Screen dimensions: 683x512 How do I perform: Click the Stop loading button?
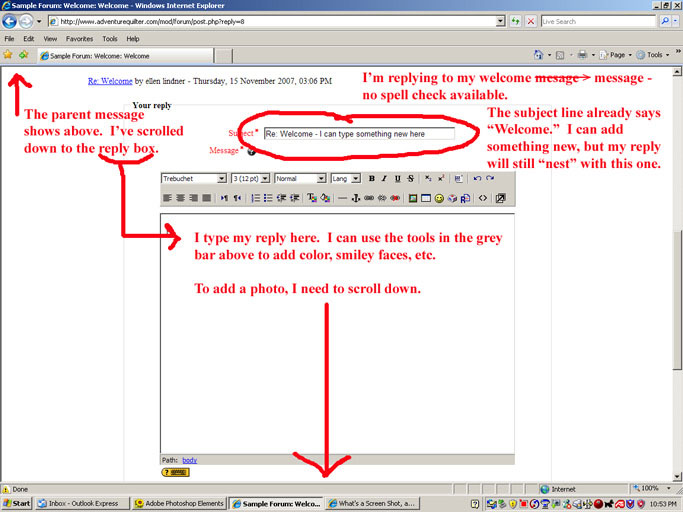[x=531, y=21]
